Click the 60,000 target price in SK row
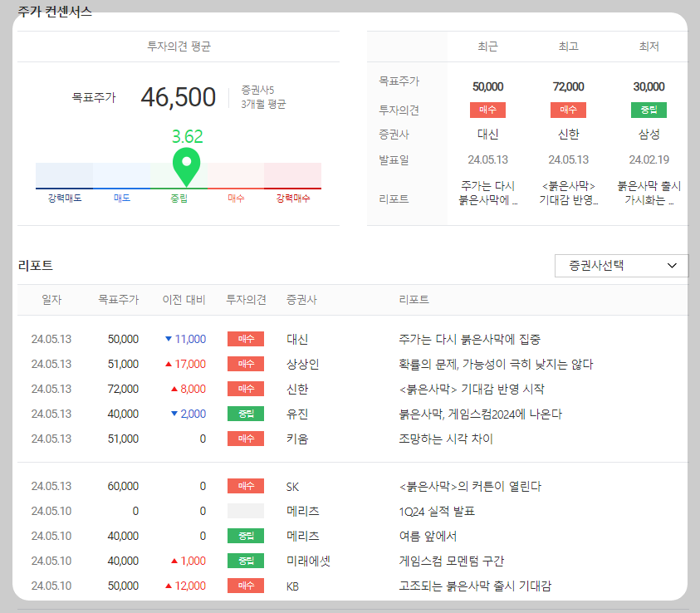This screenshot has width=700, height=613. (123, 486)
